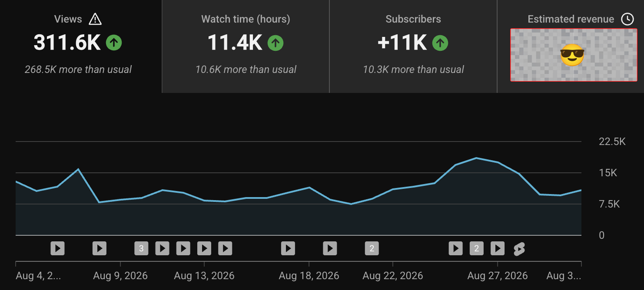644x290 pixels.
Task: Click the truncated 'Aug 4, 2...' date label
Action: coord(38,276)
